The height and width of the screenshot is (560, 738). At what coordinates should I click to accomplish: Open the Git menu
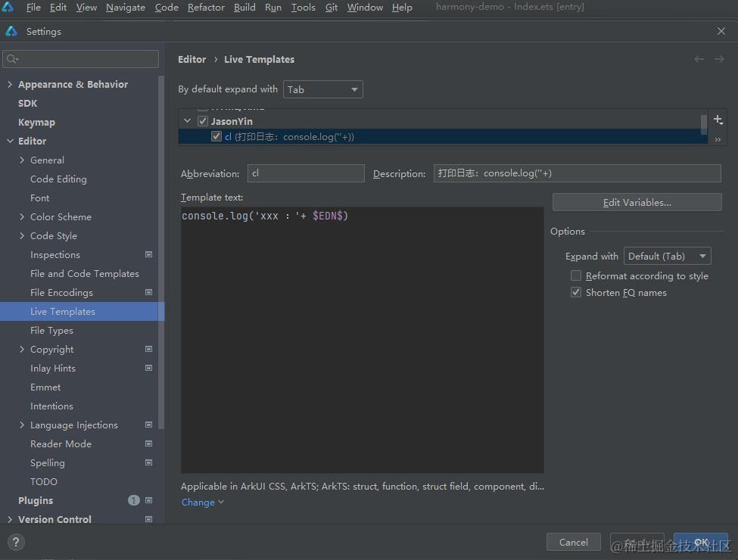pyautogui.click(x=332, y=7)
